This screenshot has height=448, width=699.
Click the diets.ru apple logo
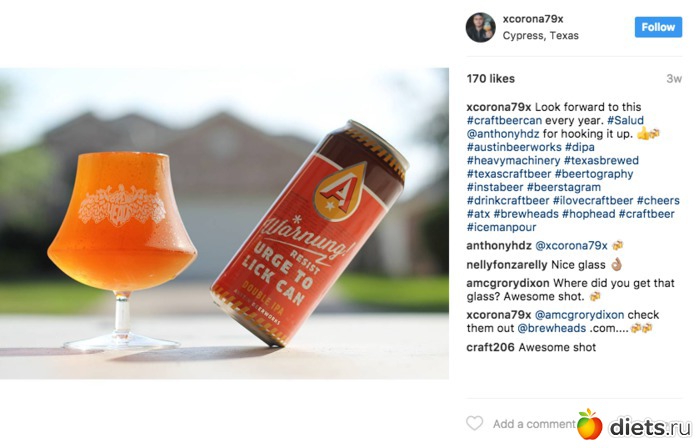pyautogui.click(x=589, y=424)
